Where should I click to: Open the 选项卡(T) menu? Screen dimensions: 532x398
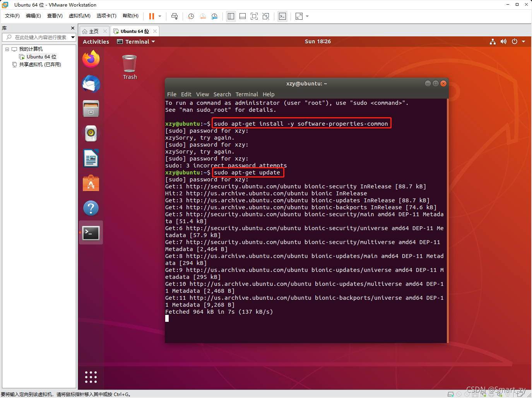(x=106, y=16)
